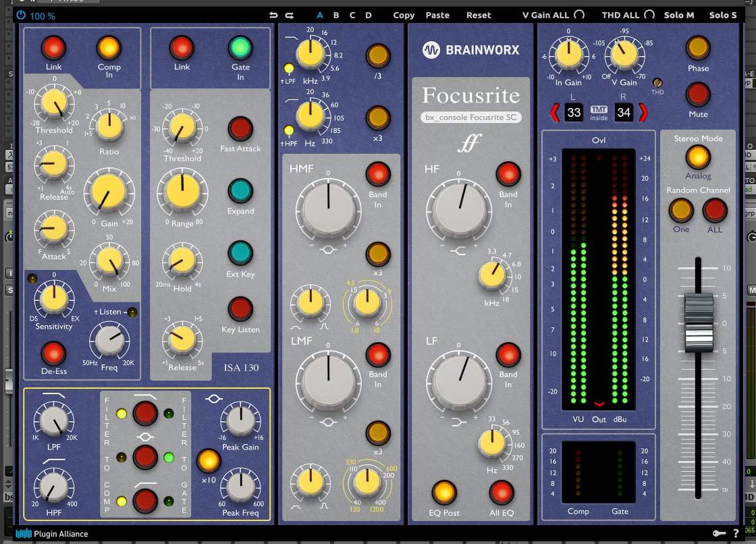Screen dimensions: 756x544
Task: Toggle the Phase invert button
Action: (x=698, y=47)
